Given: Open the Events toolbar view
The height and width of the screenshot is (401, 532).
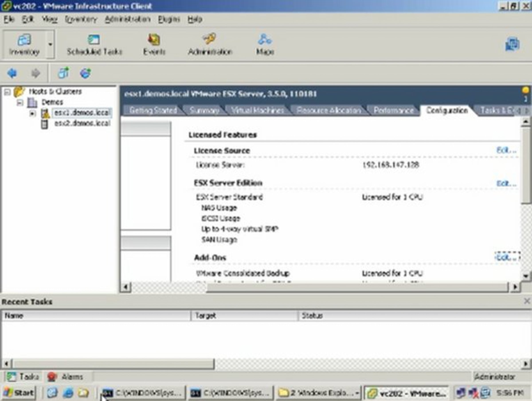Looking at the screenshot, I should [x=154, y=45].
